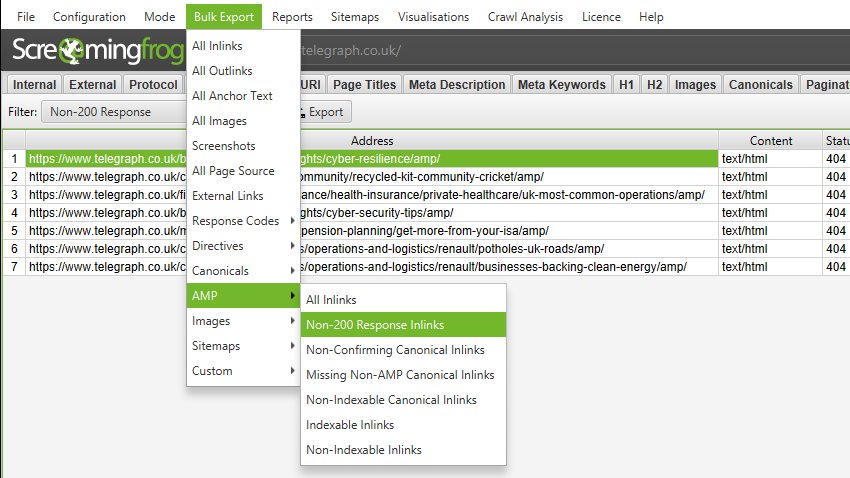Image resolution: width=850 pixels, height=478 pixels.
Task: Select Non-Confirming Canonical Inlinks
Action: [403, 350]
